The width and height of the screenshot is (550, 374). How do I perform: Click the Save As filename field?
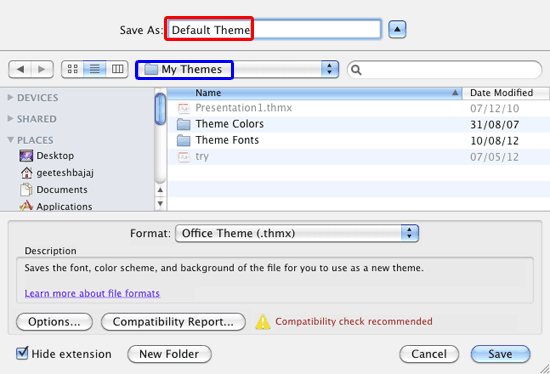274,29
